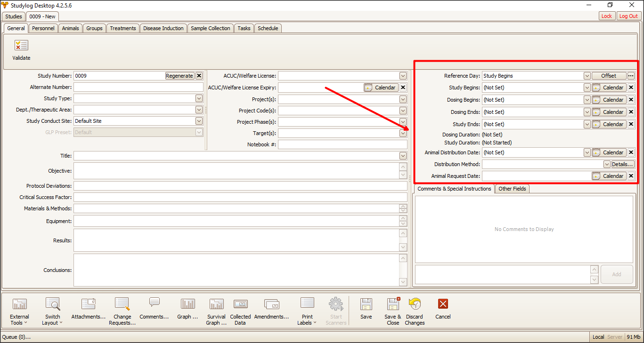Open the Treatments tab
Image resolution: width=644 pixels, height=343 pixels.
click(x=123, y=28)
